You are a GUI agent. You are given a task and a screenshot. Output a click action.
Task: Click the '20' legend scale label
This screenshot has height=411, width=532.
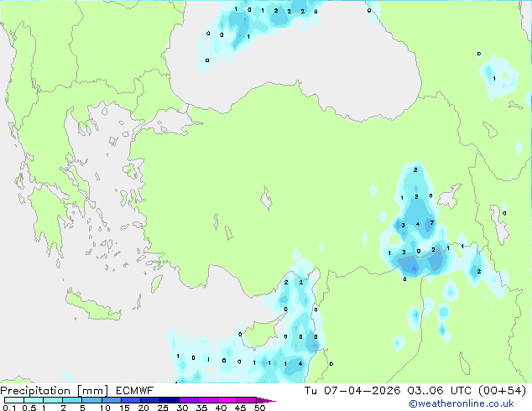[143, 408]
